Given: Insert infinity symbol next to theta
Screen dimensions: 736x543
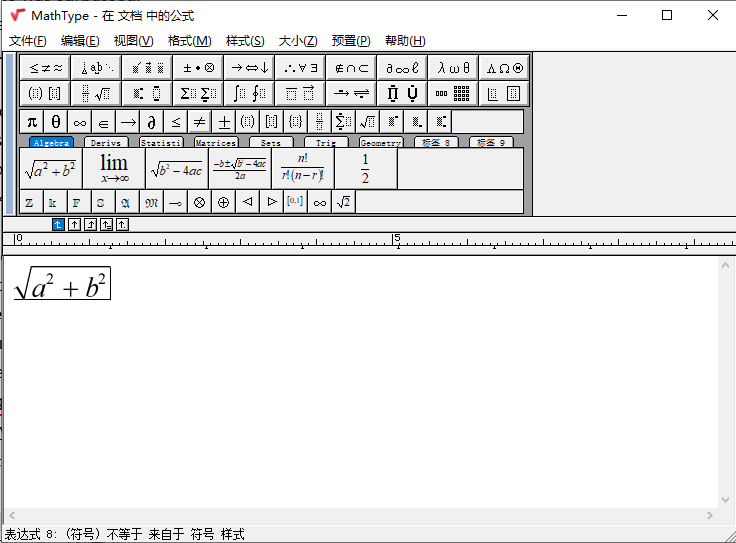Looking at the screenshot, I should click(80, 122).
